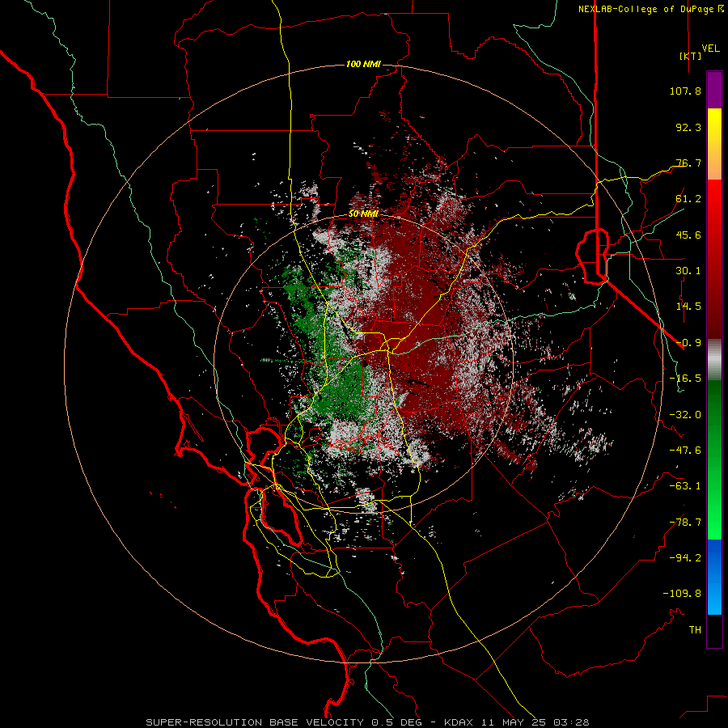The height and width of the screenshot is (728, 728).
Task: Click the blue segment of the color bar
Action: click(x=714, y=577)
